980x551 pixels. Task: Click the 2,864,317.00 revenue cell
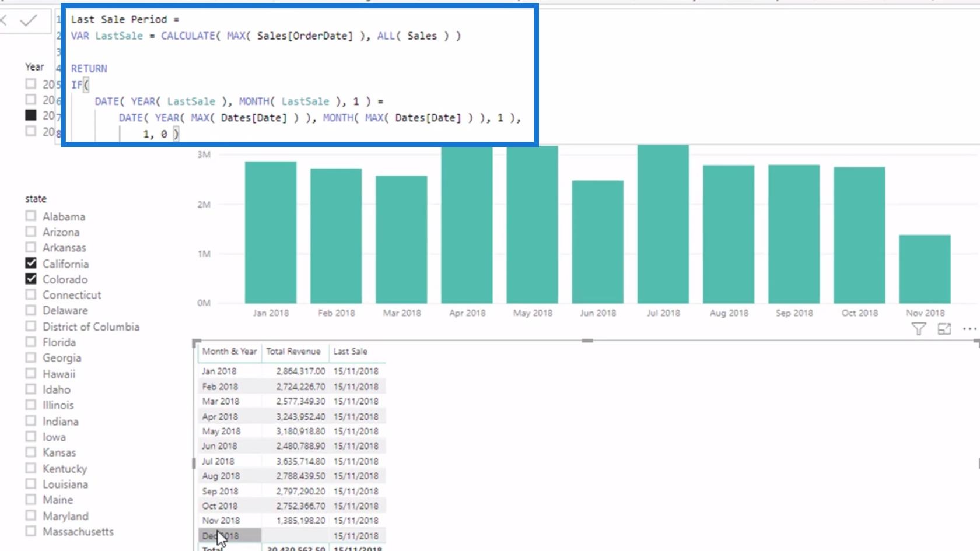[x=300, y=371]
